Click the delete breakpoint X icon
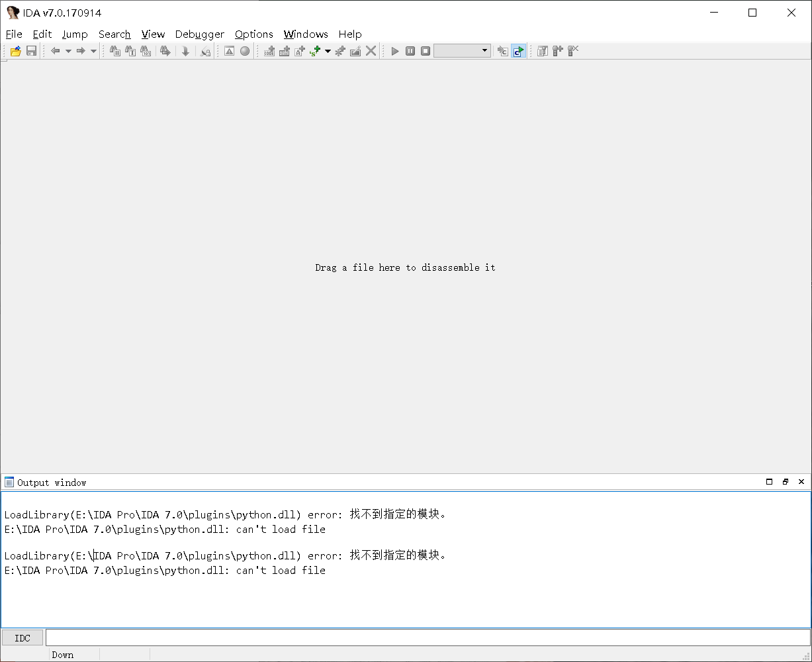 click(x=573, y=51)
